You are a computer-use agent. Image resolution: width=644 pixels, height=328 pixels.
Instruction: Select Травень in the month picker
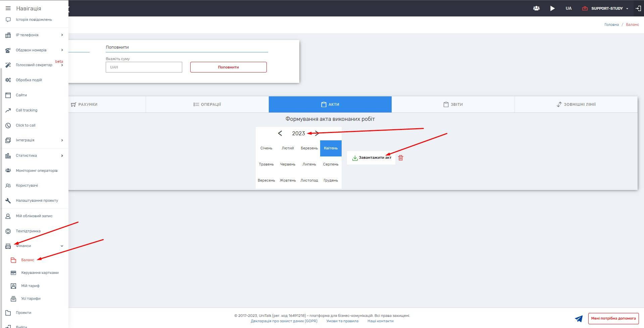point(266,164)
